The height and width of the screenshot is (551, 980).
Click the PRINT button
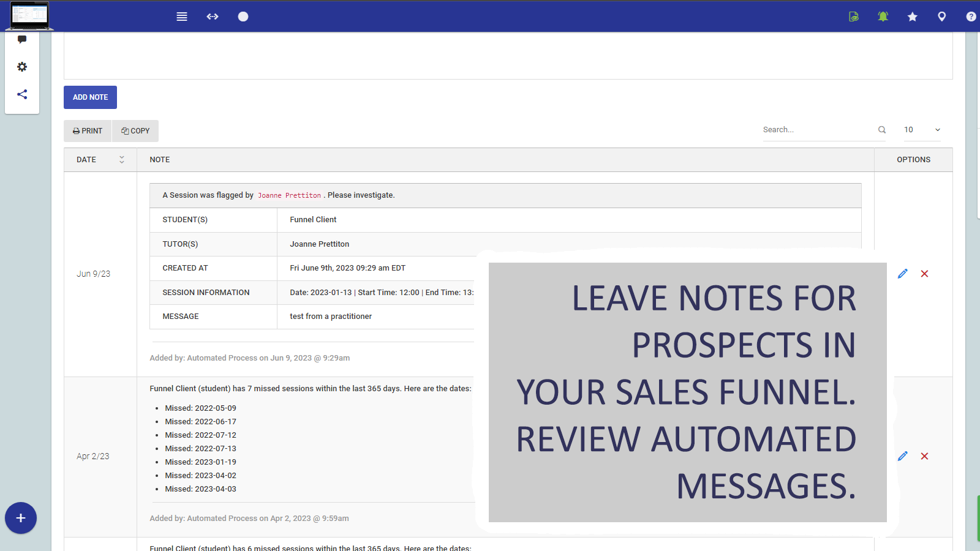pos(88,131)
